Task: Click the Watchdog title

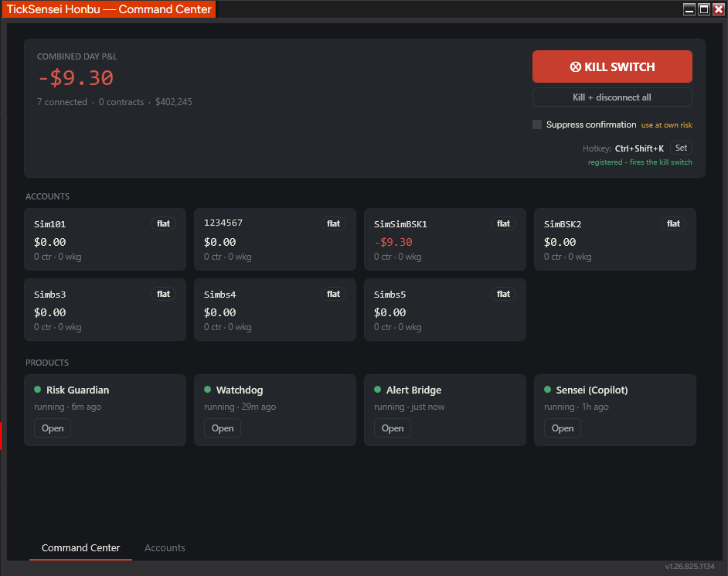Action: (x=240, y=390)
